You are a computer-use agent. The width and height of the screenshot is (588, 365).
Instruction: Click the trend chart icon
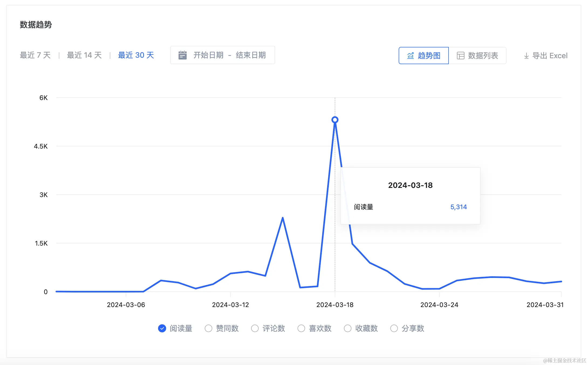pos(410,56)
